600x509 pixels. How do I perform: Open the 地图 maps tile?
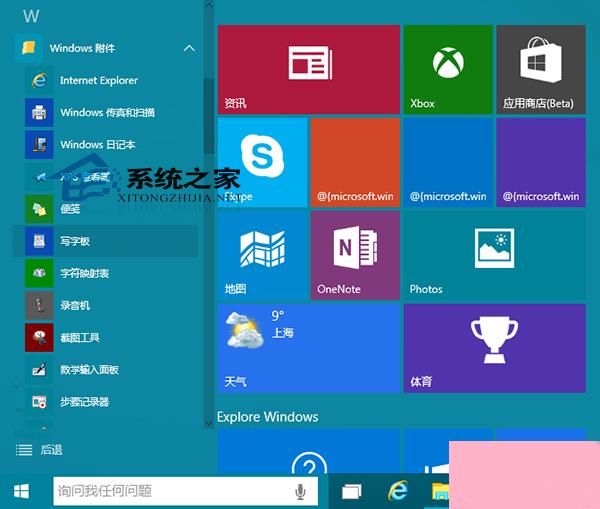tap(262, 255)
